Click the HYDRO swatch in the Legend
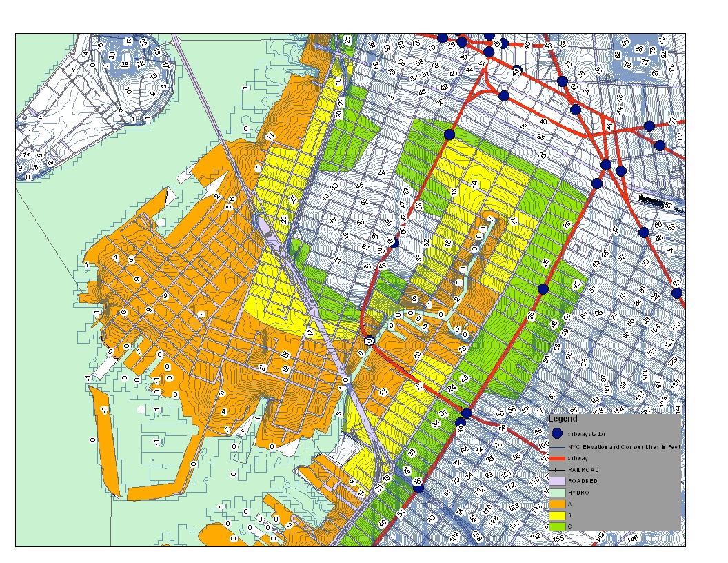The height and width of the screenshot is (563, 728). coord(557,492)
